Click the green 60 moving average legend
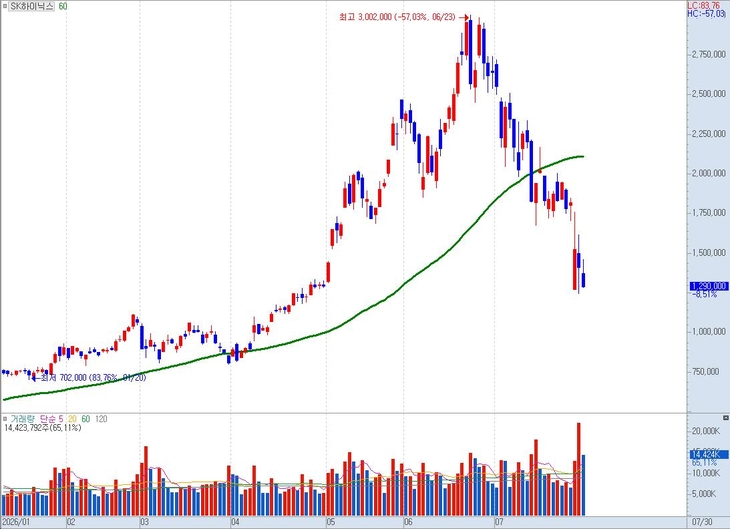Viewport: 730px width, 529px height. click(63, 7)
